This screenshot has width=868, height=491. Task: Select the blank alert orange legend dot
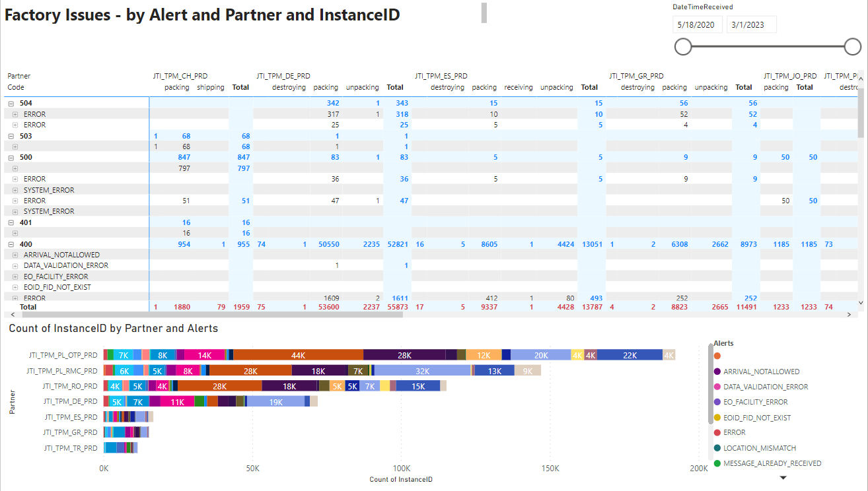(x=717, y=356)
